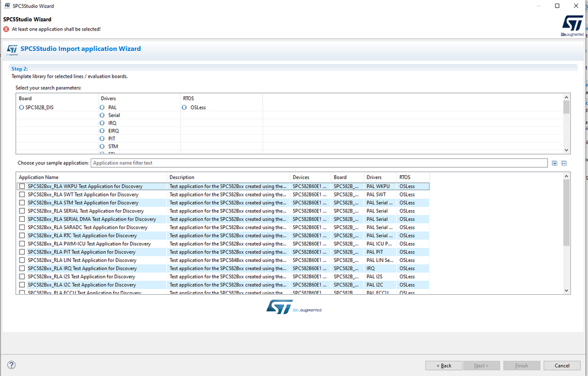Select the STM driver radio button

[102, 147]
